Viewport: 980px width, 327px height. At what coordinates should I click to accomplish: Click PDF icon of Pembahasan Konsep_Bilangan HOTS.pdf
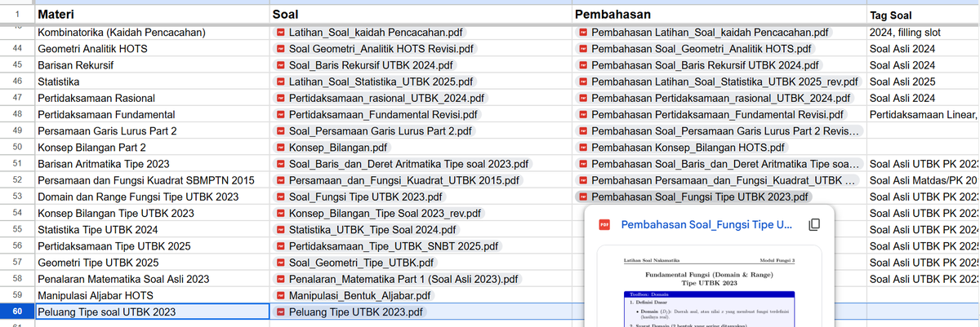pyautogui.click(x=583, y=148)
